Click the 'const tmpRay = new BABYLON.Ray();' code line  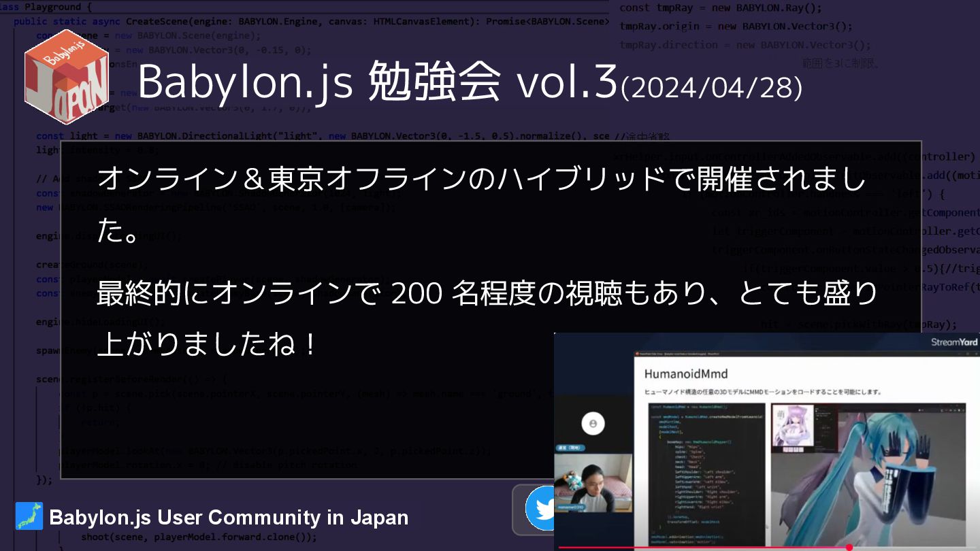pos(721,8)
